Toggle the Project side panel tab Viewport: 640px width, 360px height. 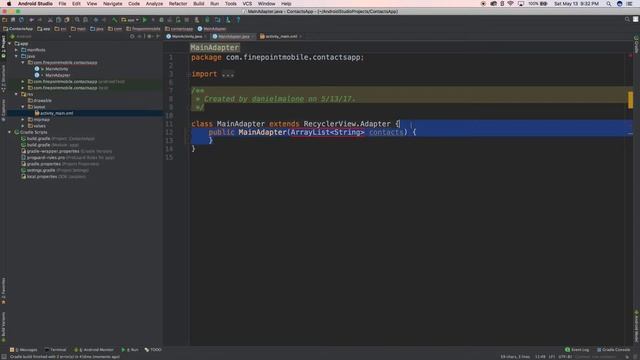coord(3,46)
